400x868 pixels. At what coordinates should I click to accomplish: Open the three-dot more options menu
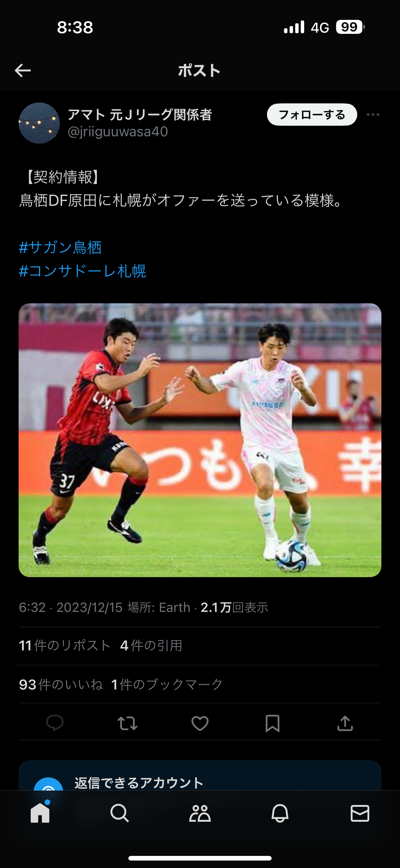(x=373, y=115)
